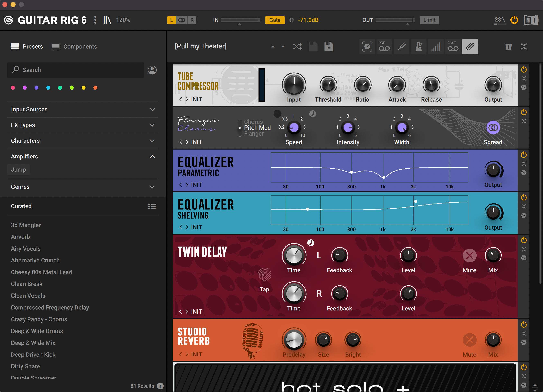Show the macro capture tool icon

(x=367, y=46)
